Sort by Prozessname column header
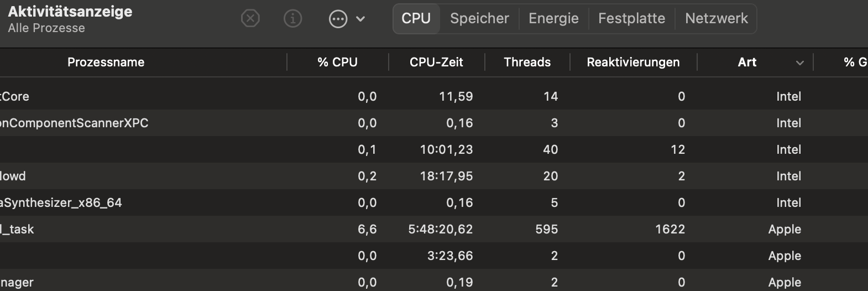The height and width of the screenshot is (291, 868). coord(106,63)
